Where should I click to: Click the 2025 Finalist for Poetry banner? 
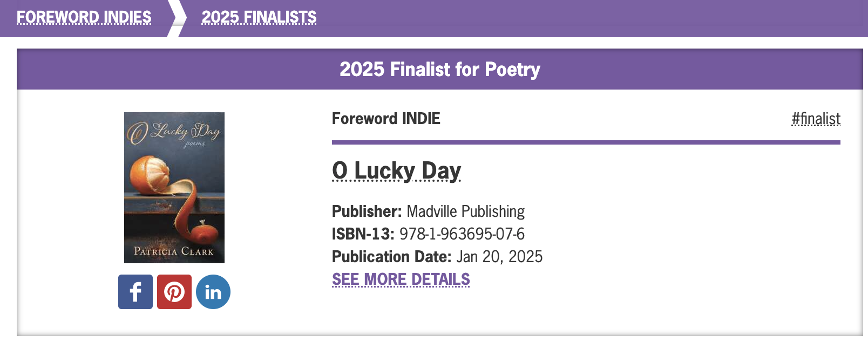click(440, 69)
